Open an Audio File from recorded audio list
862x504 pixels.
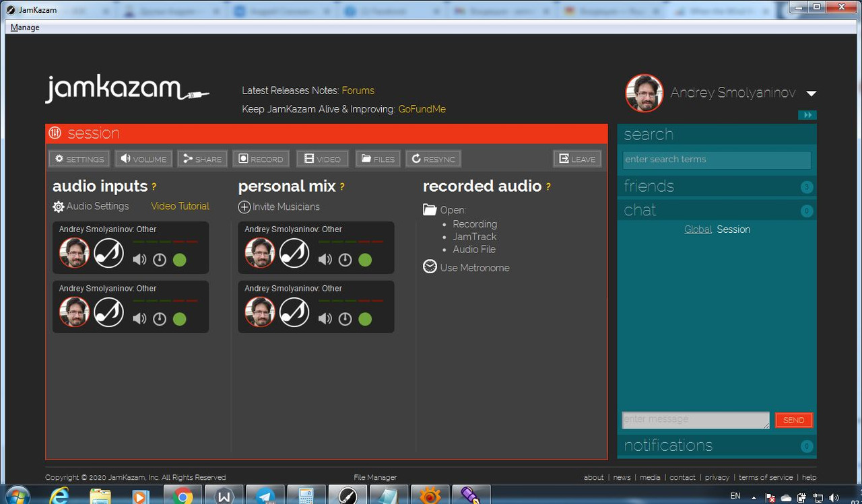coord(474,249)
